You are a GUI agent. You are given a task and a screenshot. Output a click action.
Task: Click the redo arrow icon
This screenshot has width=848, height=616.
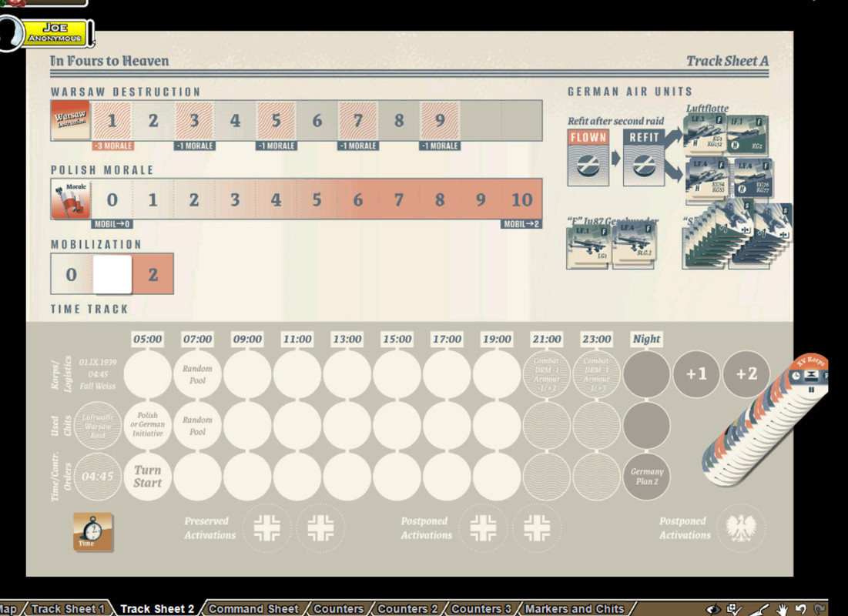(820, 609)
